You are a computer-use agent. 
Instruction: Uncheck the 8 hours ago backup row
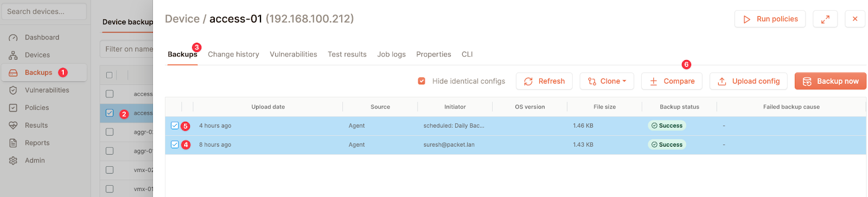tap(175, 145)
